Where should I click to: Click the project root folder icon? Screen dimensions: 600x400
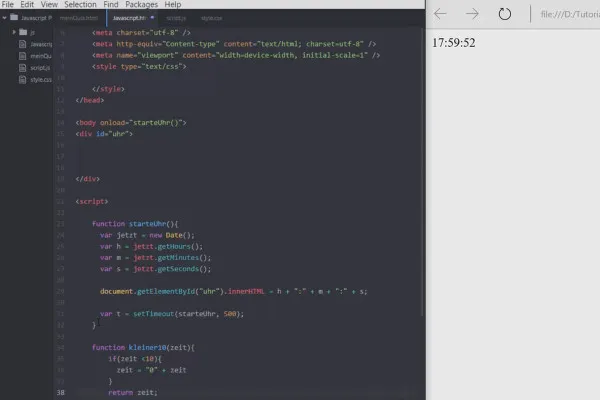pos(14,17)
